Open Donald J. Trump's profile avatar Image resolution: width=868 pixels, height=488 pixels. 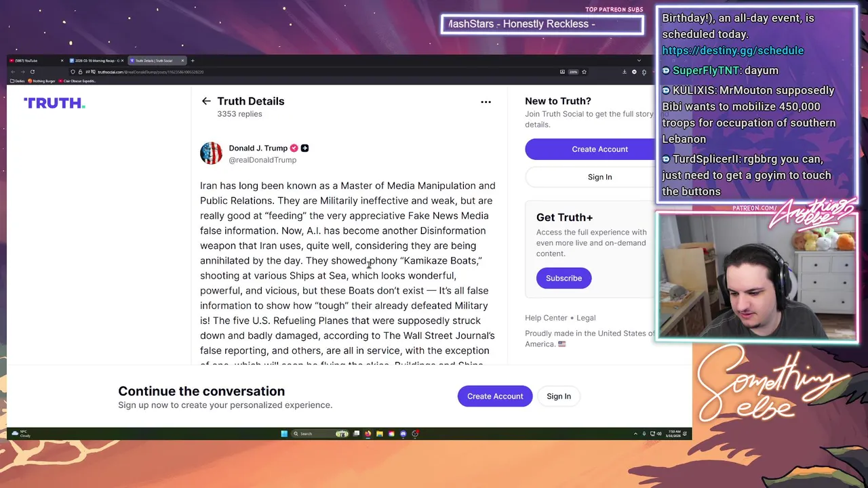(x=211, y=153)
